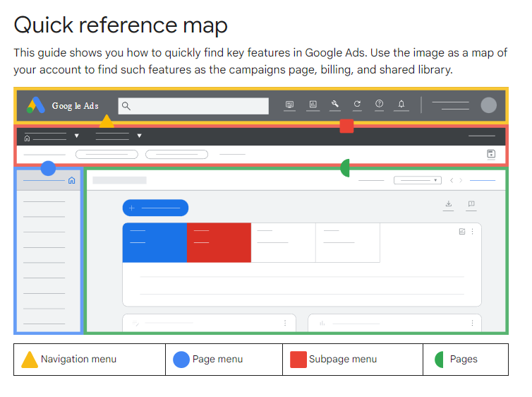
Task: Click the gray account avatar circle
Action: coord(488,105)
